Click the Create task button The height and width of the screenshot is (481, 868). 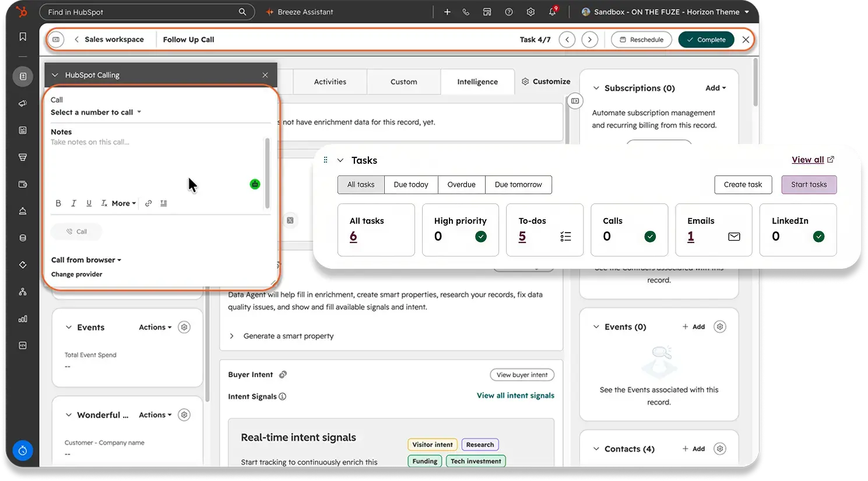click(x=743, y=185)
